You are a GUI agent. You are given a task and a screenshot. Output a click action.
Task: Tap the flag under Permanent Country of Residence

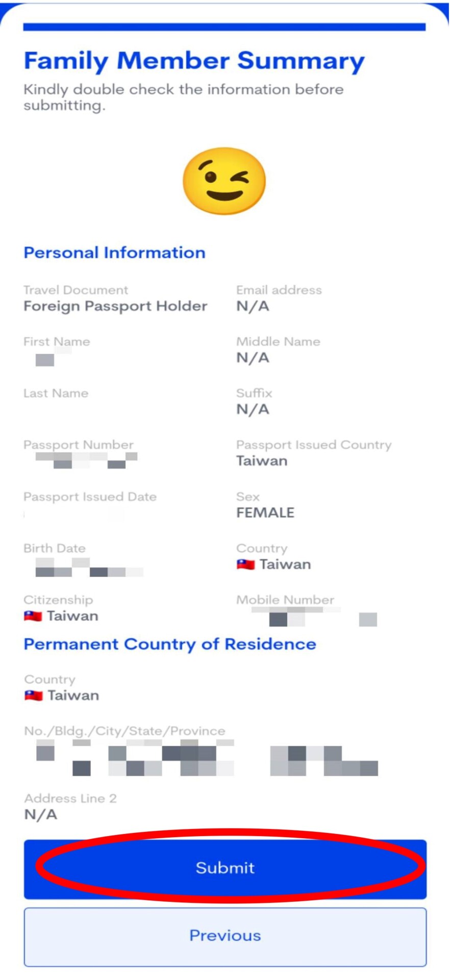[34, 696]
